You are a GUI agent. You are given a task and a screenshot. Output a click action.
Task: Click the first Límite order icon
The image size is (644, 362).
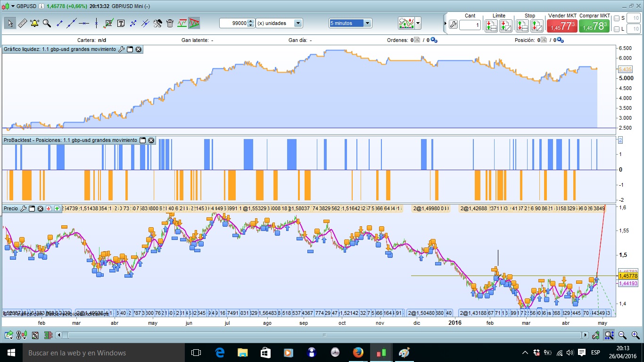point(491,25)
